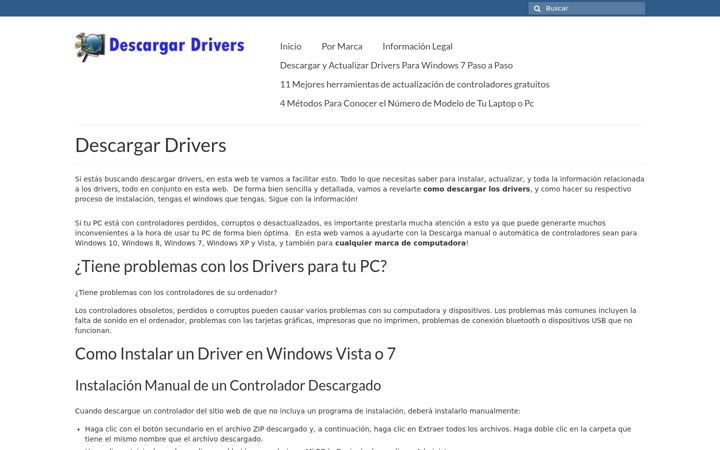Click the search magnifier icon
Screen dimensions: 720x450
(537, 9)
